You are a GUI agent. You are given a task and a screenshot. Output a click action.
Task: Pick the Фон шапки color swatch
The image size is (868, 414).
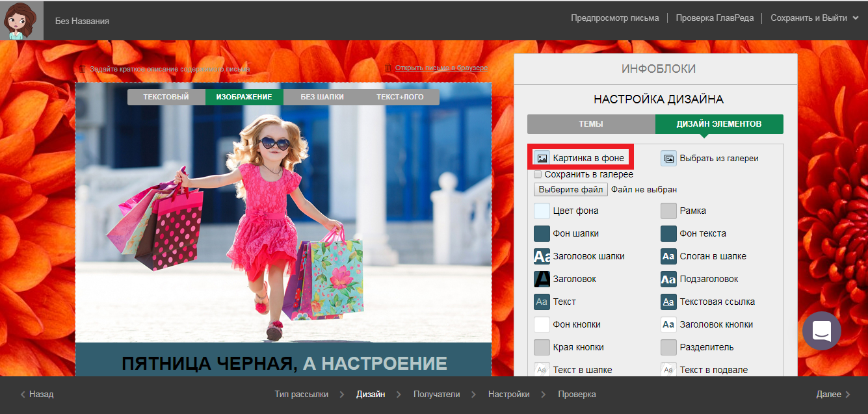click(542, 233)
